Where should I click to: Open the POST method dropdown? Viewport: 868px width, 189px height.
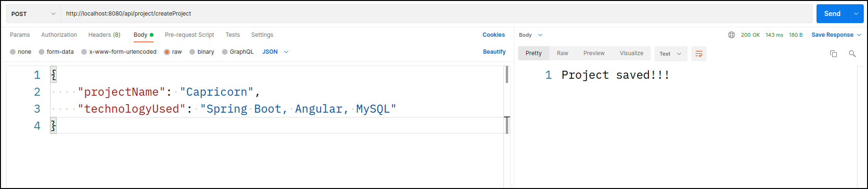pyautogui.click(x=34, y=14)
